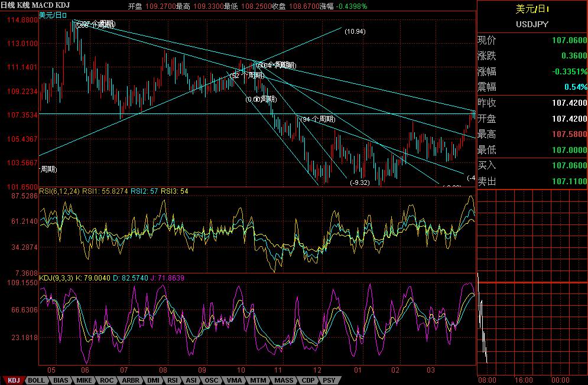Switch to the VMA indicator tab
Screen dimensions: 588x385
pos(234,380)
